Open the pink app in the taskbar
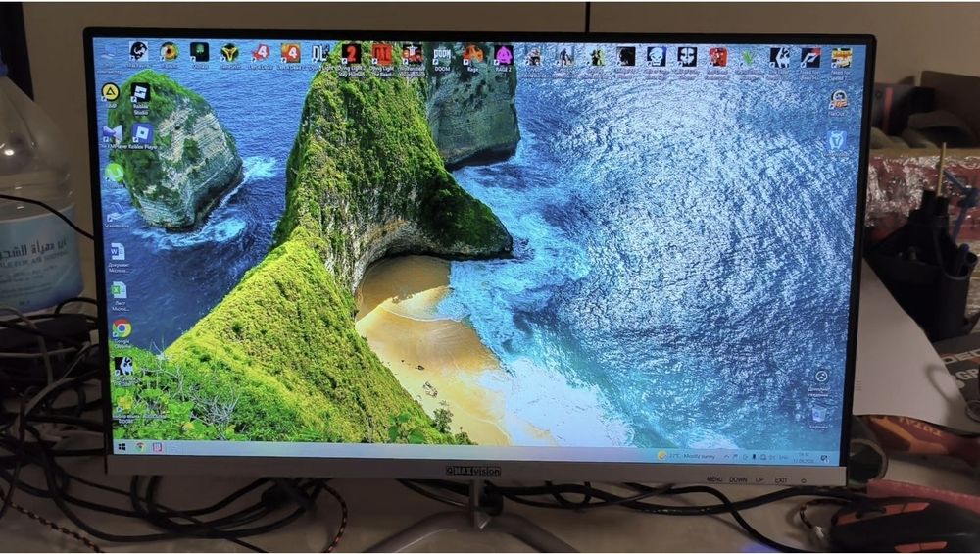Image resolution: width=980 pixels, height=554 pixels. coord(158,447)
